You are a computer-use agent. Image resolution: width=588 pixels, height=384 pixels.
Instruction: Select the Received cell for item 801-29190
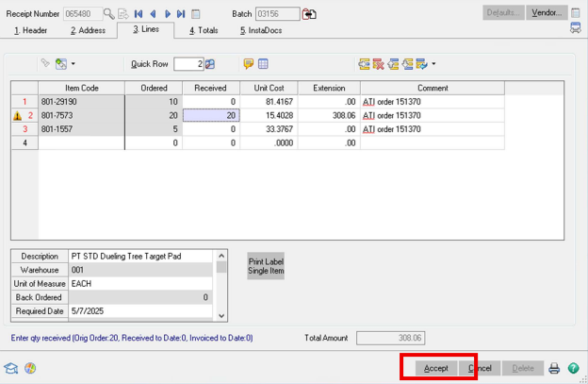(x=211, y=101)
